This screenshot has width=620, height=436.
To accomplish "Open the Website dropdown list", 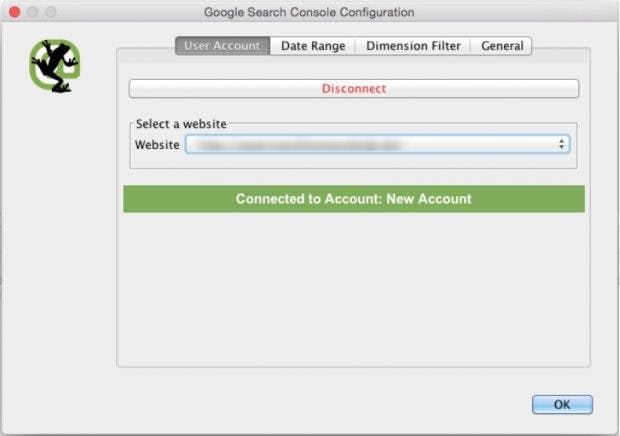I will coord(377,144).
